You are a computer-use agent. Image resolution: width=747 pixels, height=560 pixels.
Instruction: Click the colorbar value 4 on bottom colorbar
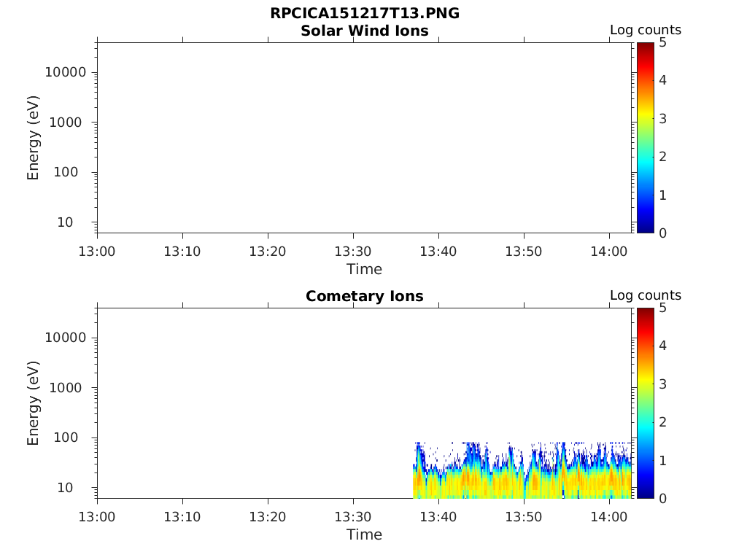[x=662, y=346]
